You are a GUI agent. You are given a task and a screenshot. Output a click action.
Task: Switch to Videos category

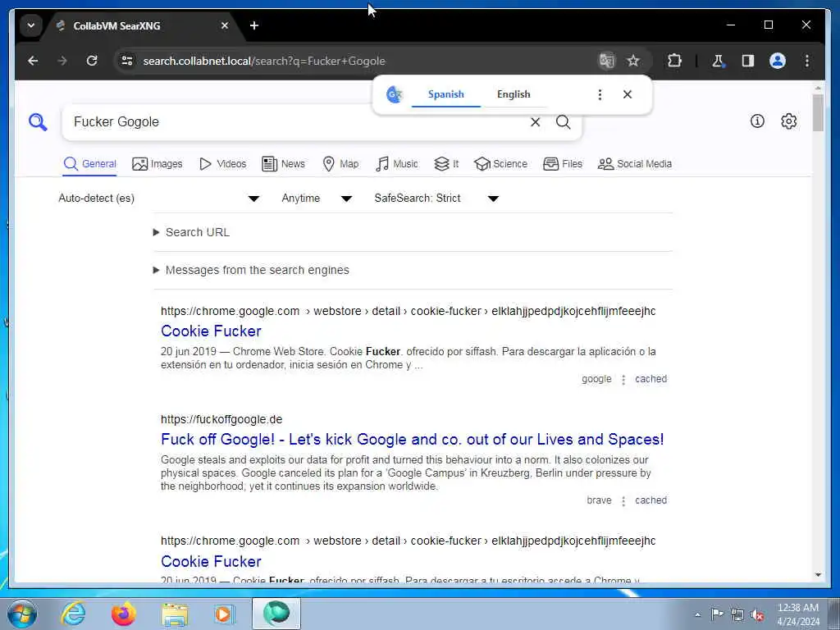(223, 164)
